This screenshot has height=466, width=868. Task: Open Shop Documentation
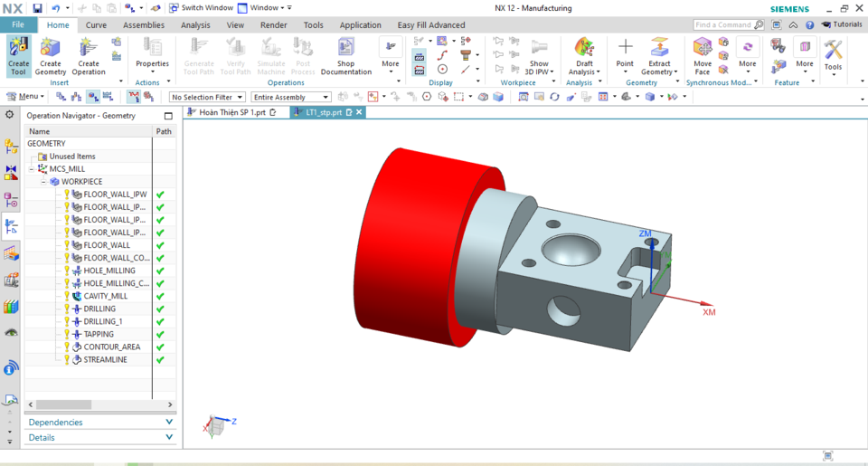click(346, 56)
